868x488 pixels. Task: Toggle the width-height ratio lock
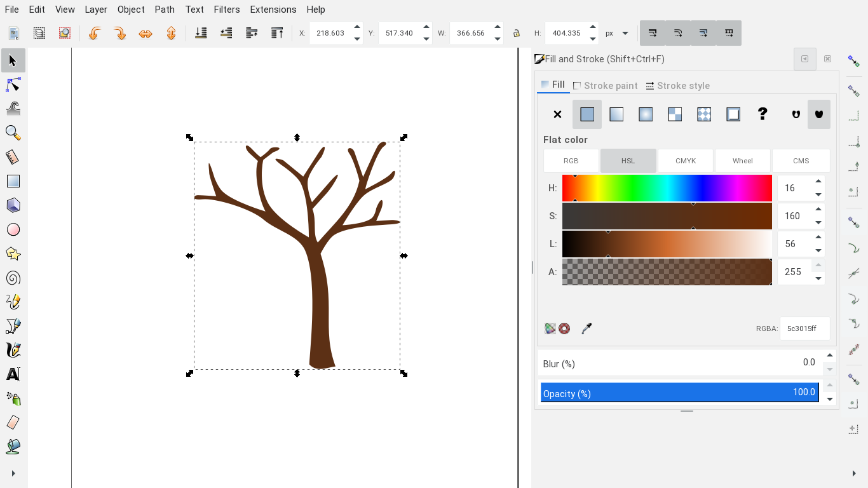pos(517,32)
